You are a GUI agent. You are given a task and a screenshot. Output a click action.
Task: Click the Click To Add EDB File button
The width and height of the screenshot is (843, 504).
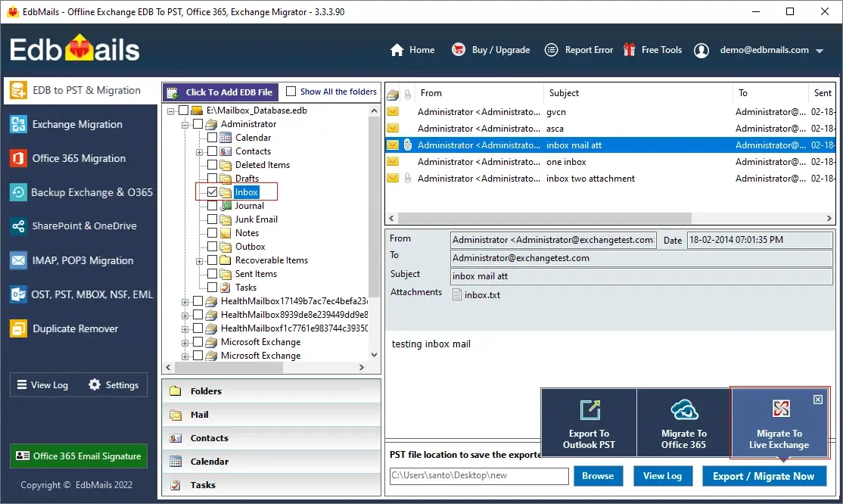coord(221,92)
